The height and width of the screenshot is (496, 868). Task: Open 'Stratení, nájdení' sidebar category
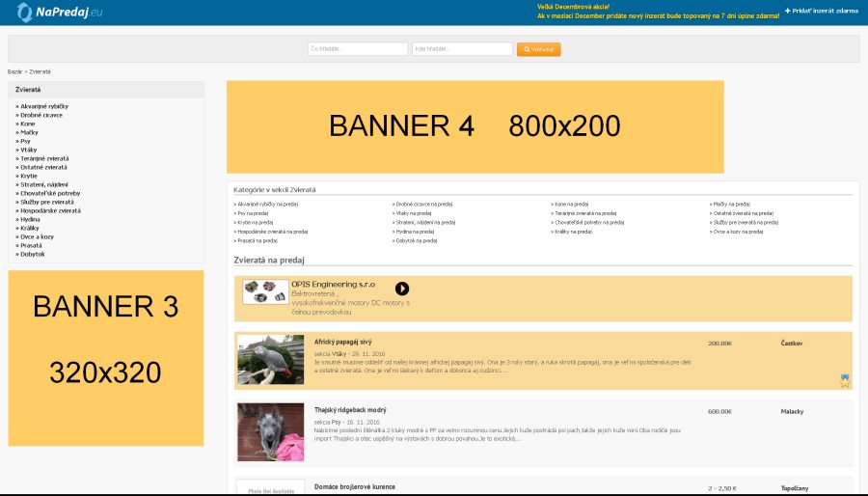pyautogui.click(x=44, y=185)
